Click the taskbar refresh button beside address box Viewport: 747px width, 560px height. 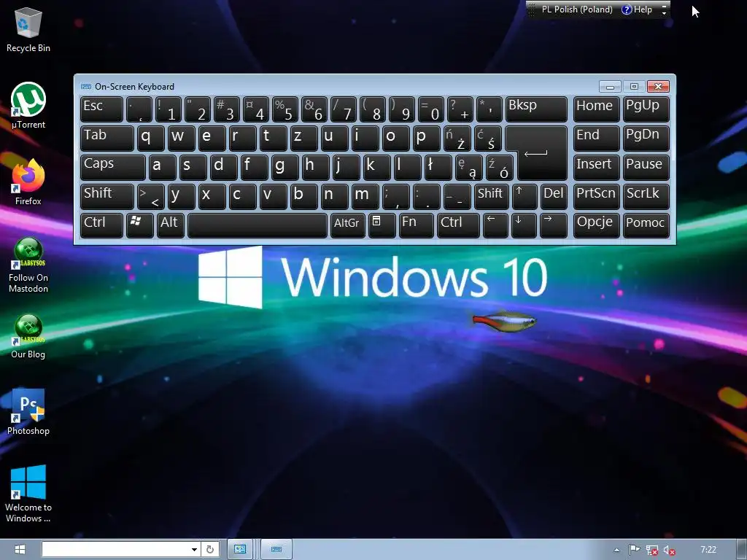(x=210, y=550)
